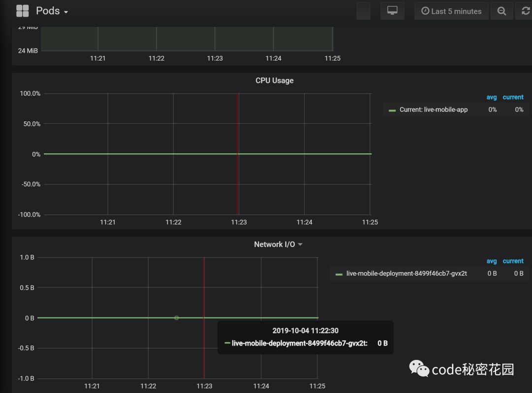Click the 11:25 label under Network I/O

pyautogui.click(x=317, y=386)
